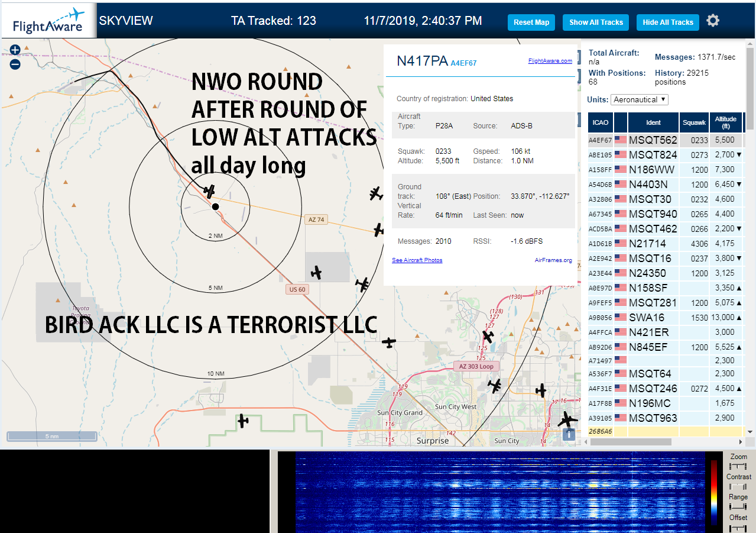
Task: Click US flag in MSQT824 row
Action: [621, 155]
